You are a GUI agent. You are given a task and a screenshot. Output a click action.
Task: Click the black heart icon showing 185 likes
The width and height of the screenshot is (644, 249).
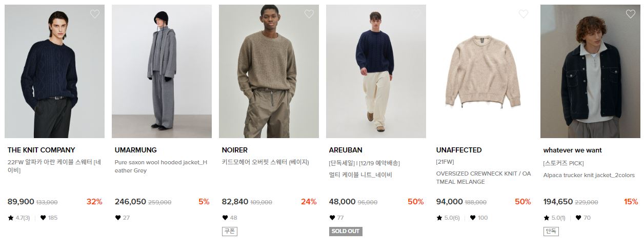point(43,218)
